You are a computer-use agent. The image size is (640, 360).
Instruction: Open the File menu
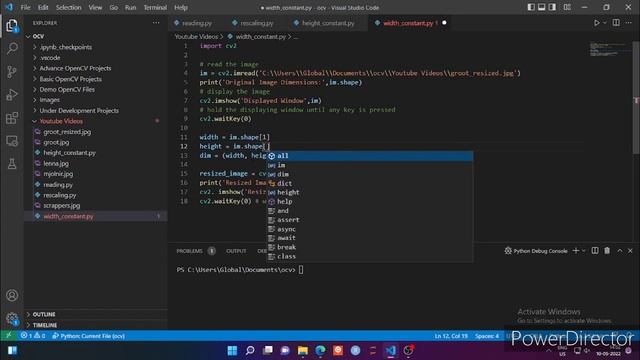click(25, 7)
